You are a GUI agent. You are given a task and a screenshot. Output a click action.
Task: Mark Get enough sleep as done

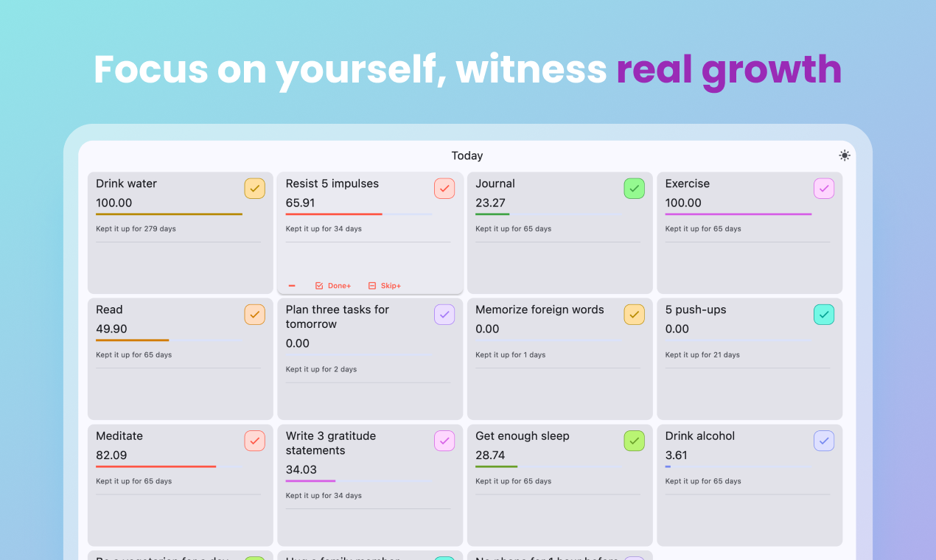634,441
